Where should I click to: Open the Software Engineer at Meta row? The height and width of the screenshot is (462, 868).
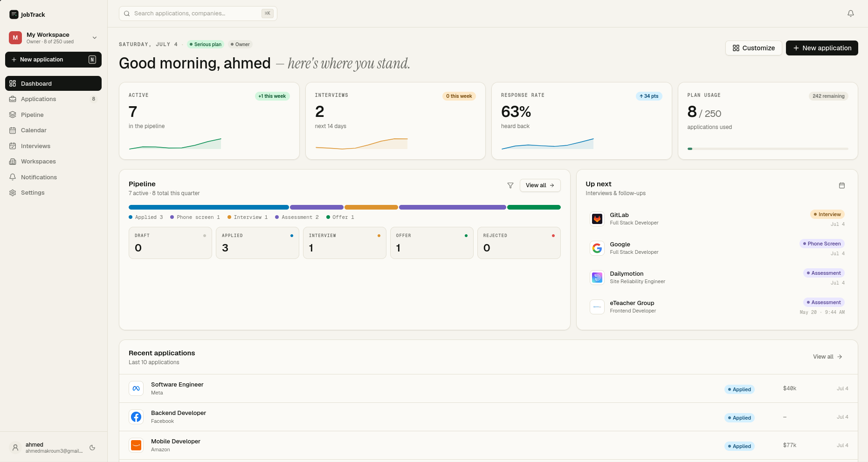click(x=489, y=388)
